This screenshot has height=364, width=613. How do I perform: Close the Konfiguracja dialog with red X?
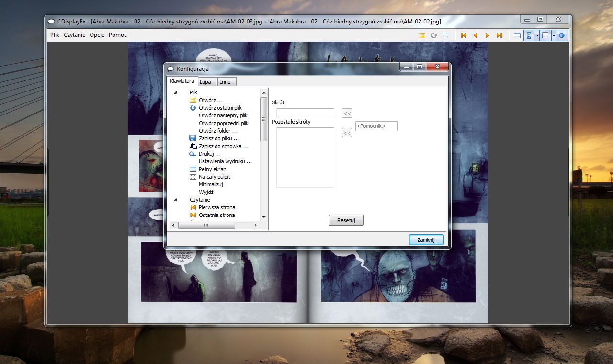pos(437,67)
